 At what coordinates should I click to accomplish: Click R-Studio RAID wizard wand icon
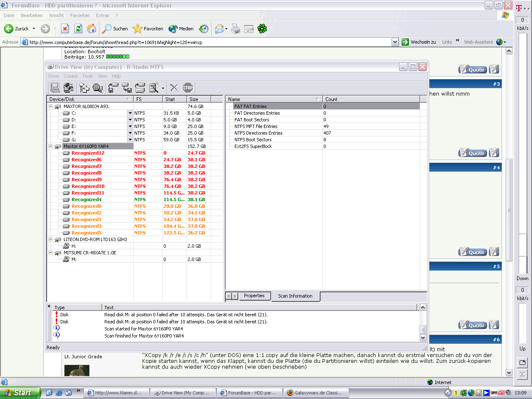pos(154,88)
